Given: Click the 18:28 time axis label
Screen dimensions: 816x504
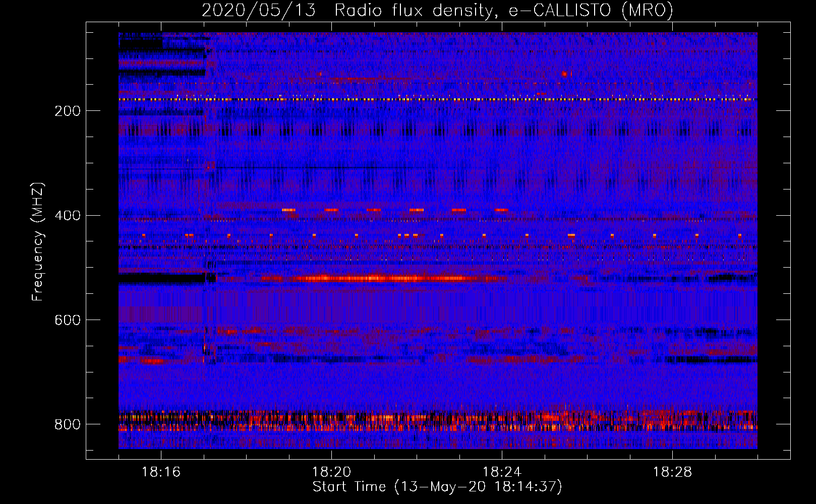Looking at the screenshot, I should 672,472.
